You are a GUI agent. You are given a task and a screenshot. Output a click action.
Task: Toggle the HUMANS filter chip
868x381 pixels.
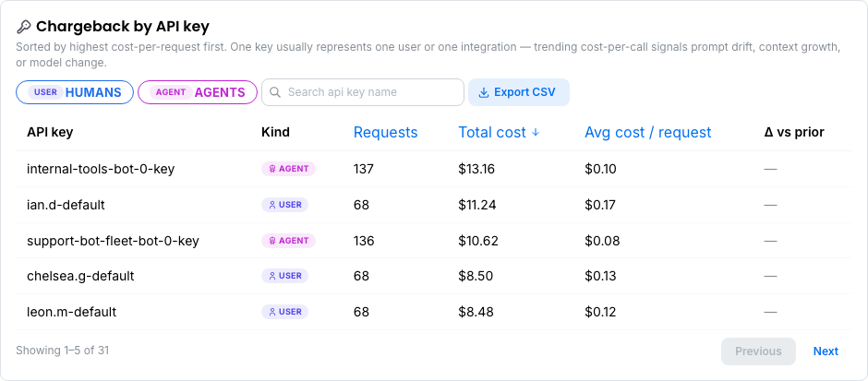pyautogui.click(x=75, y=92)
